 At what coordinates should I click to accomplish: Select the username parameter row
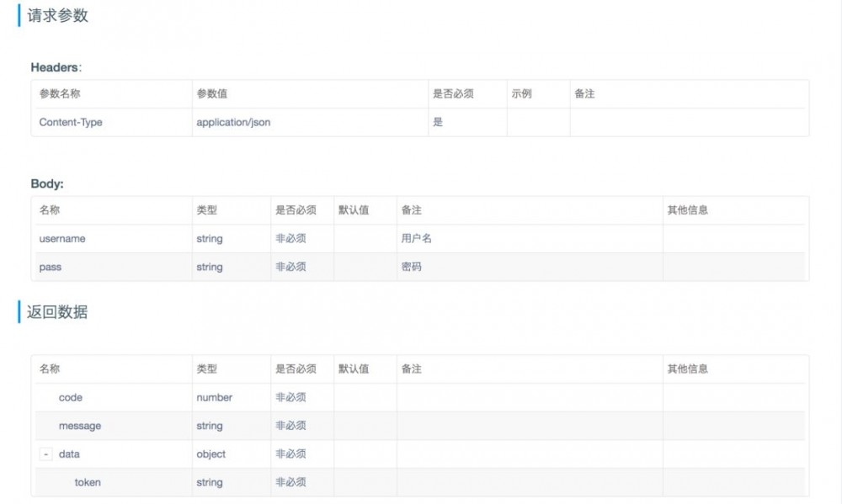click(61, 238)
